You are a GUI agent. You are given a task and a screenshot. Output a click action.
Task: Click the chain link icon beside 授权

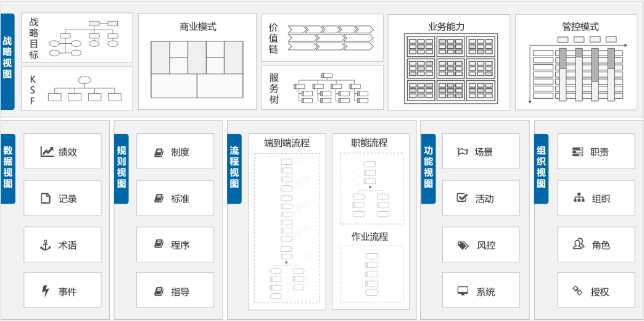point(578,291)
